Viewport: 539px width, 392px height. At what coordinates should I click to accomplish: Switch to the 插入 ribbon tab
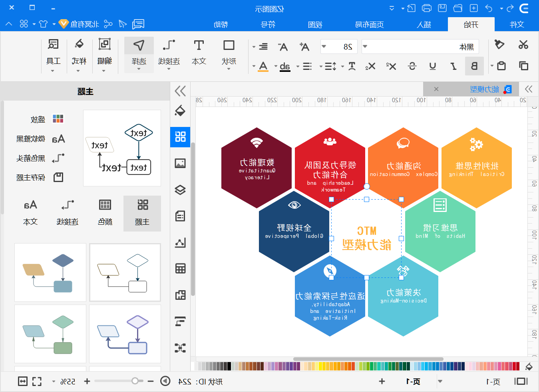click(424, 25)
